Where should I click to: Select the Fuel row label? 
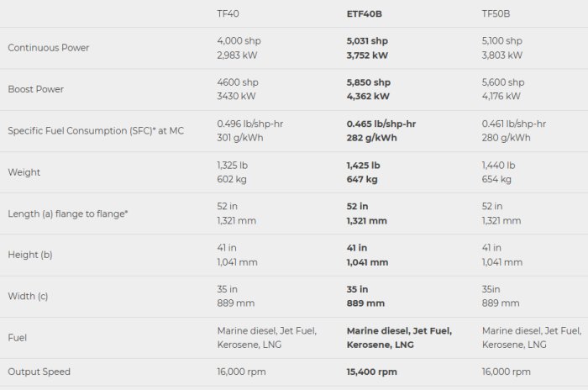pos(18,337)
